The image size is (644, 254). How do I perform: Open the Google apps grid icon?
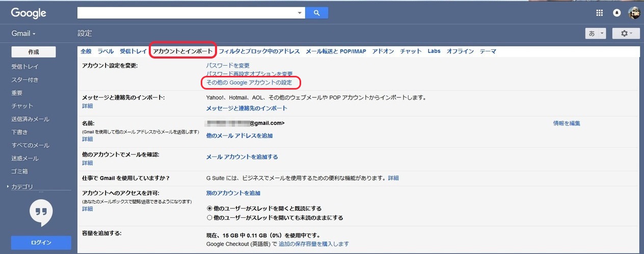599,13
